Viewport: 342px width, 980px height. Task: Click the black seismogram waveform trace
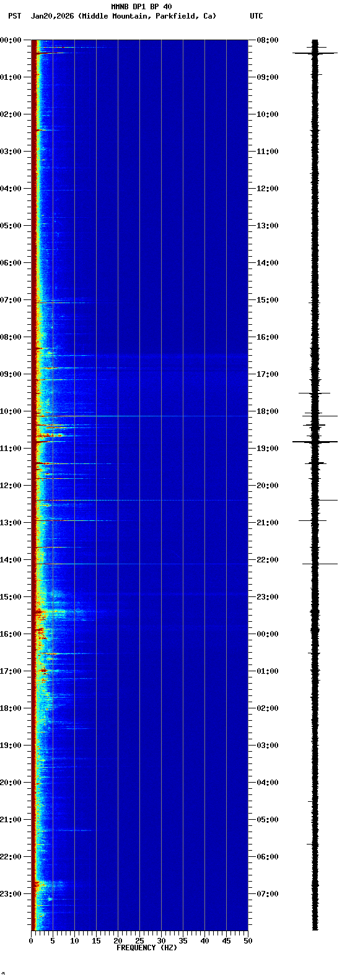315,485
